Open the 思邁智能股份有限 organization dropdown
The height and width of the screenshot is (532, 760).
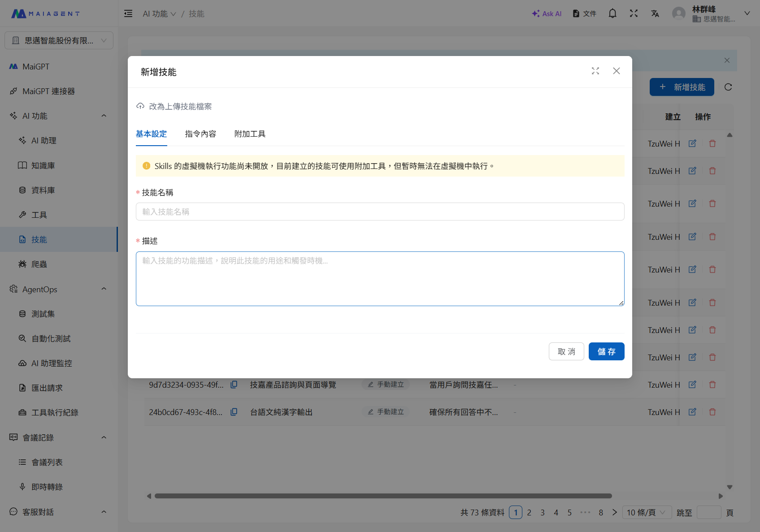tap(59, 40)
